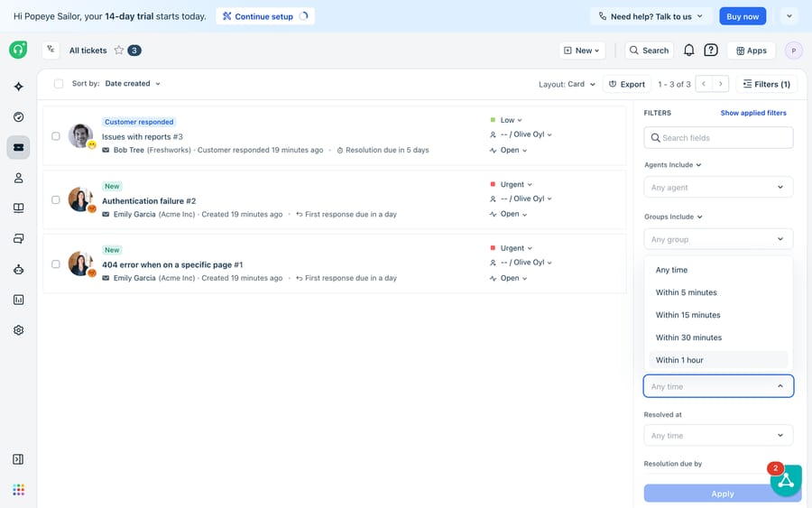
Task: Choose the Within 15 minutes option
Action: pyautogui.click(x=718, y=315)
